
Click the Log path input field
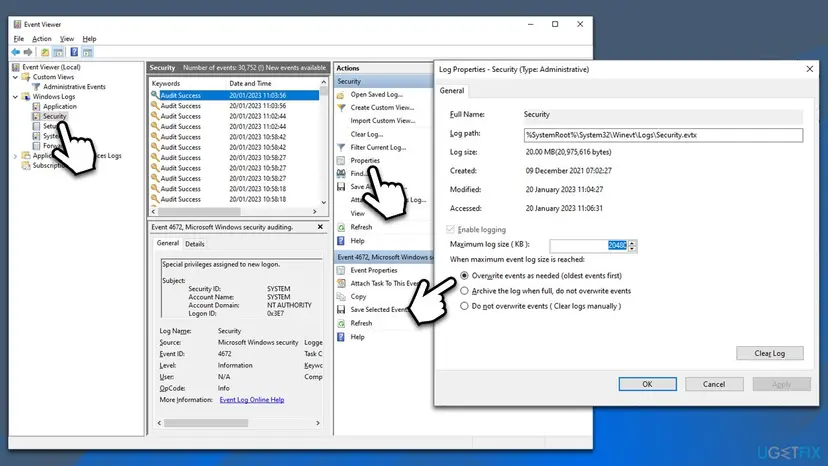coord(663,135)
